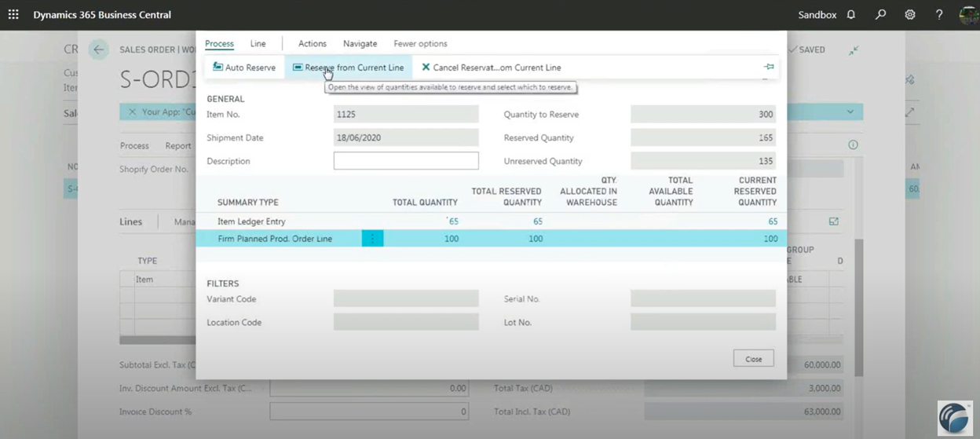
Task: Open Process menu on the sales order page
Action: pos(134,146)
